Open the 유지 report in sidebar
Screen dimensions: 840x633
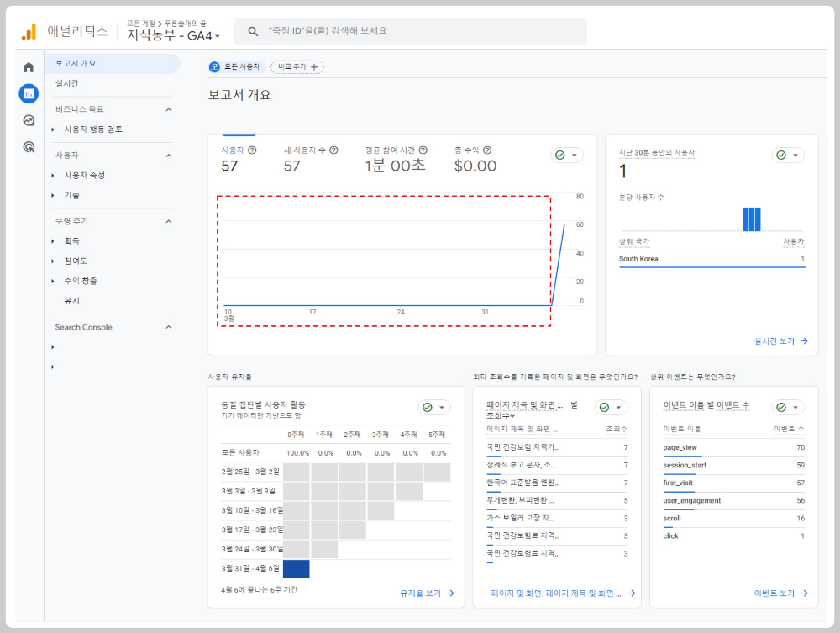click(71, 301)
